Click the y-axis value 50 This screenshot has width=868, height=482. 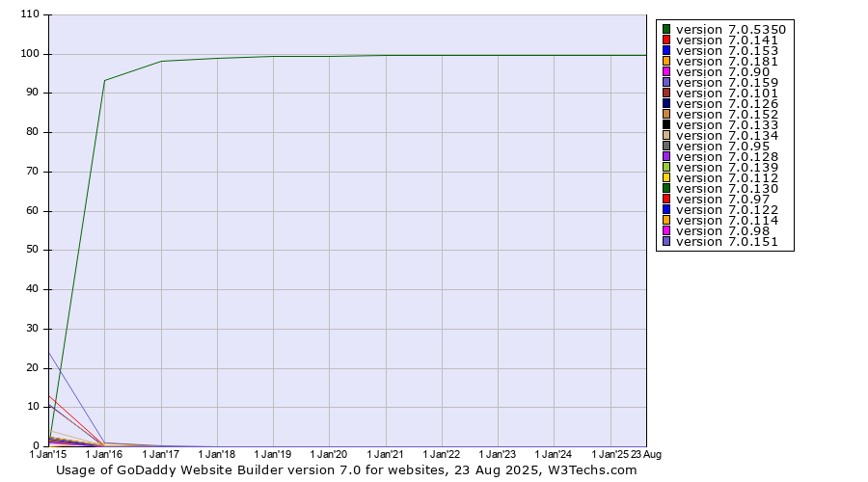click(32, 250)
